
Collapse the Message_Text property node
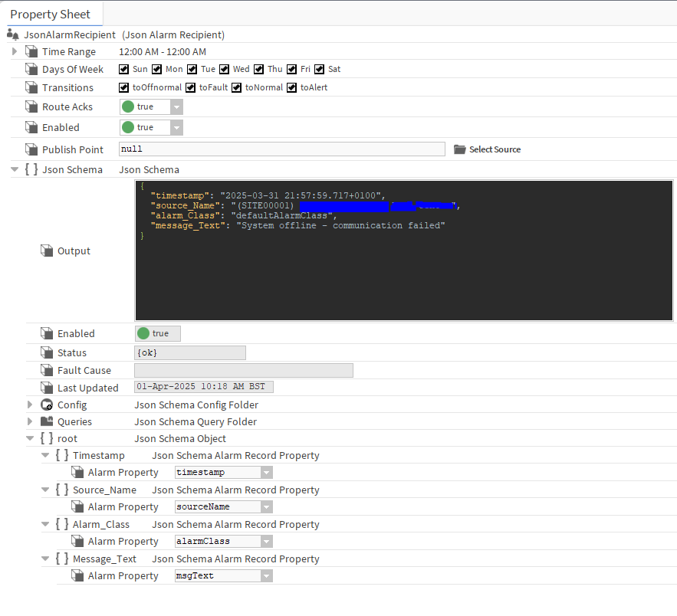click(x=45, y=559)
